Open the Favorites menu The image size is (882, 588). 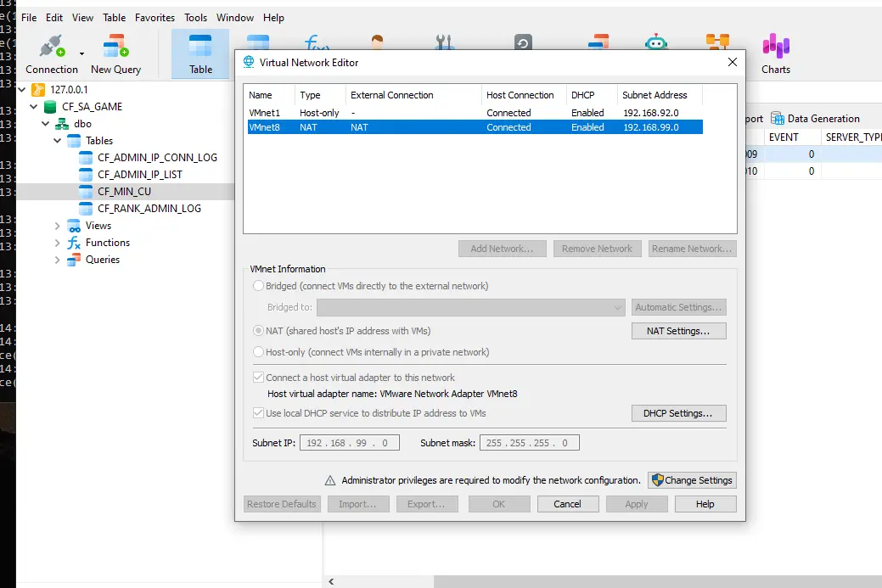pyautogui.click(x=154, y=18)
